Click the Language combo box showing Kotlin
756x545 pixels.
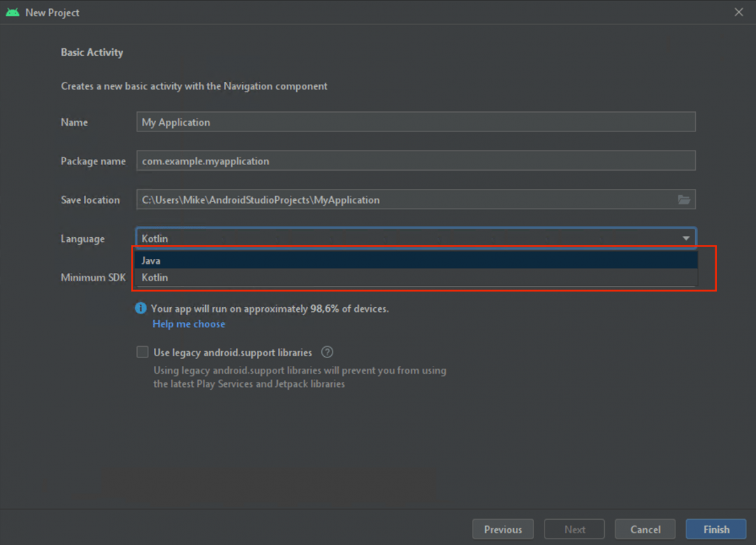point(406,239)
